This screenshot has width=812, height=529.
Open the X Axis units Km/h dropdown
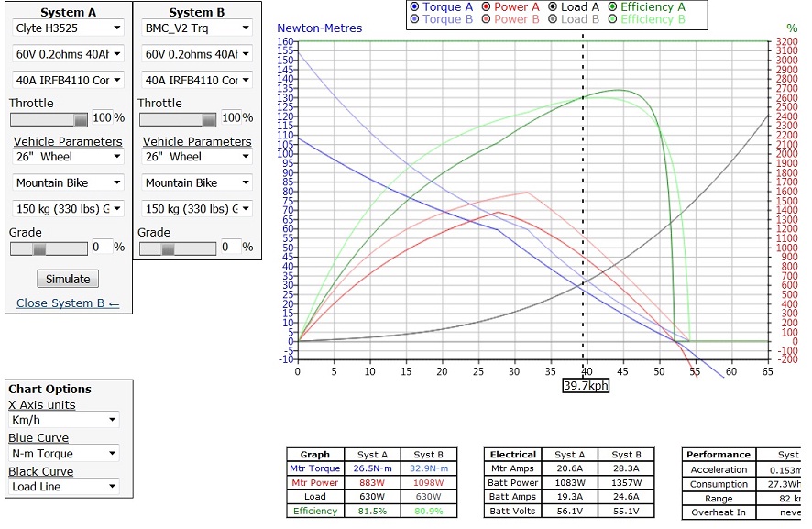63,420
